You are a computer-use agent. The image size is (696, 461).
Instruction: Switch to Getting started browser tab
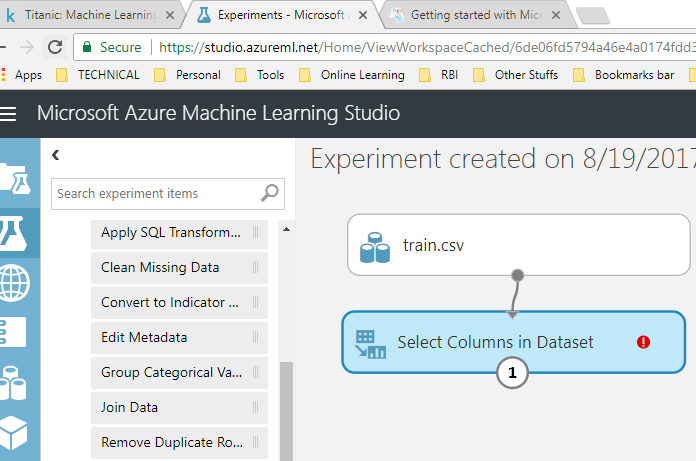tap(470, 16)
